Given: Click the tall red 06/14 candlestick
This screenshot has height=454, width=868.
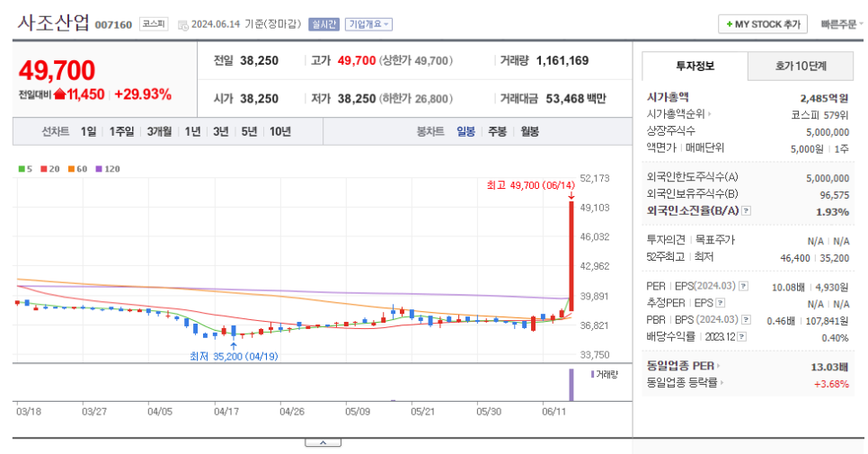Looking at the screenshot, I should [x=571, y=256].
